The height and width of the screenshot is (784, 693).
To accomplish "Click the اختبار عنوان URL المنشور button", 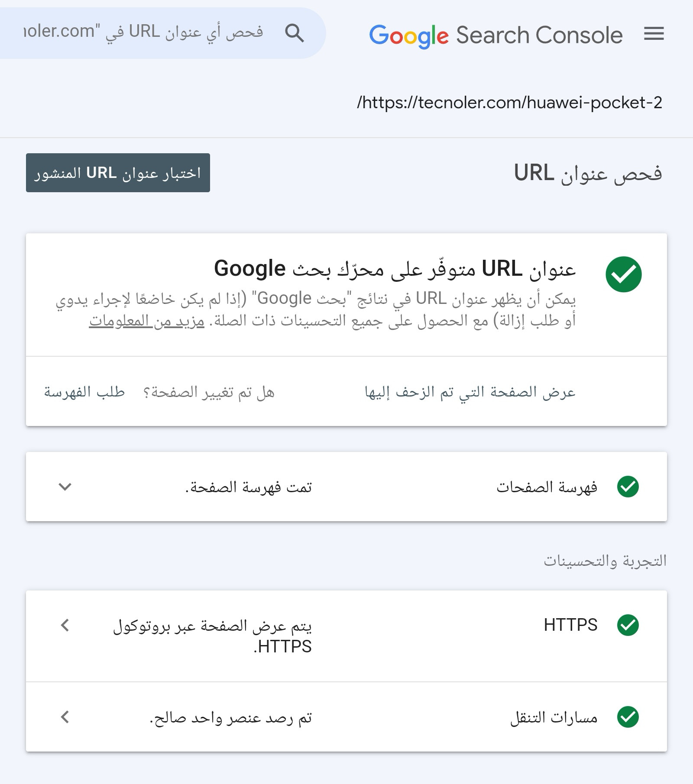I will (x=118, y=173).
